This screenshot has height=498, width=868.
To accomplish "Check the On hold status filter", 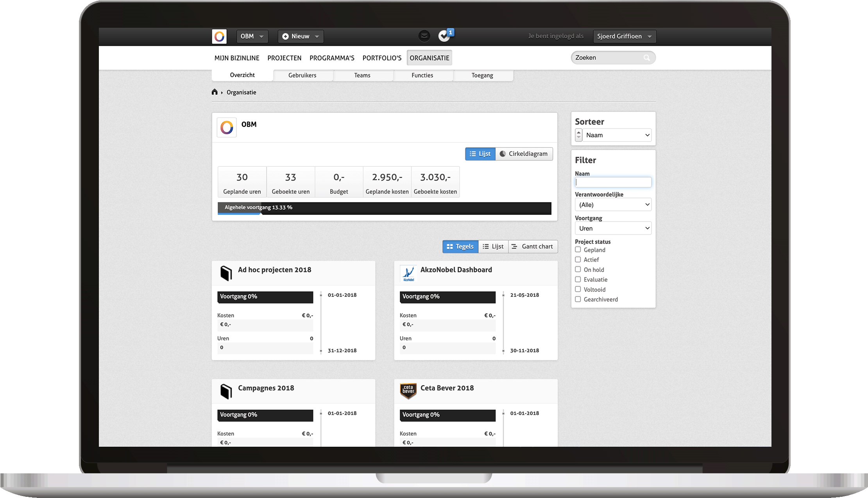I will 578,269.
